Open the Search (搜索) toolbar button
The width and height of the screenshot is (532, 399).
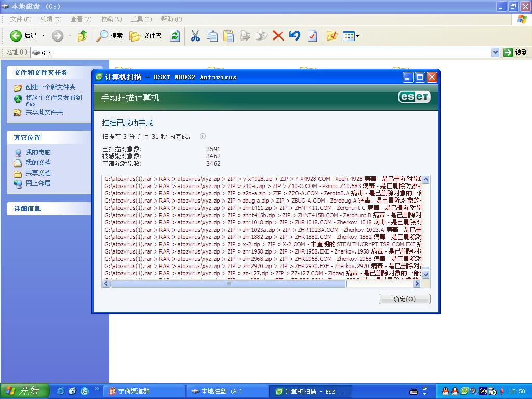tap(109, 36)
